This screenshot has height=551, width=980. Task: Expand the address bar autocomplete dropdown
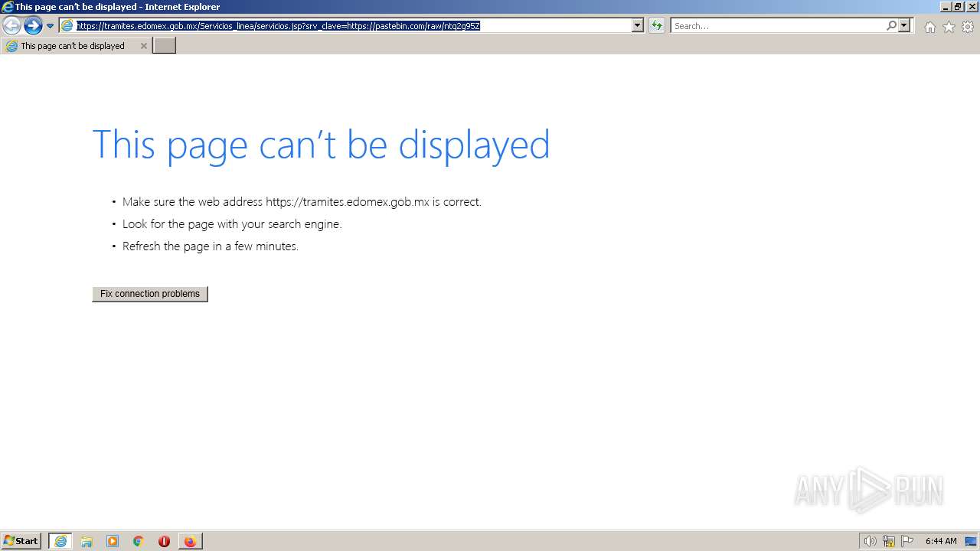[637, 25]
